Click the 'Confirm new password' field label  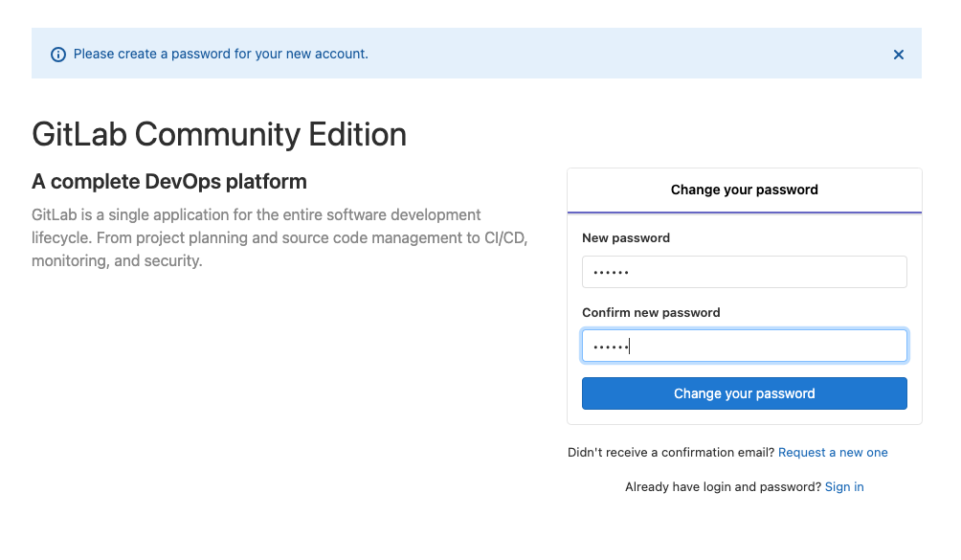651,312
